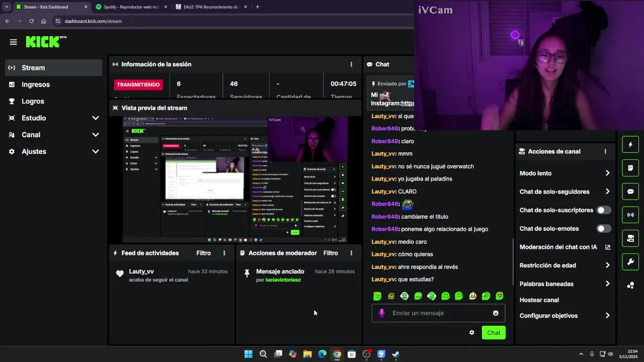Toggle Chat de solo-suscriptores switch
Image resolution: width=644 pixels, height=362 pixels.
click(x=604, y=210)
